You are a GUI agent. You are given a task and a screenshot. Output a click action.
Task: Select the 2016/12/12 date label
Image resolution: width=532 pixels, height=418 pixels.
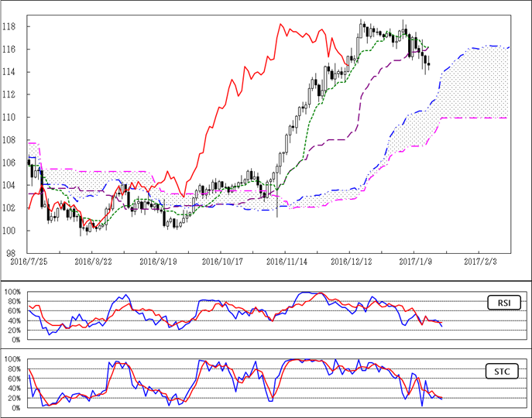[x=351, y=262]
